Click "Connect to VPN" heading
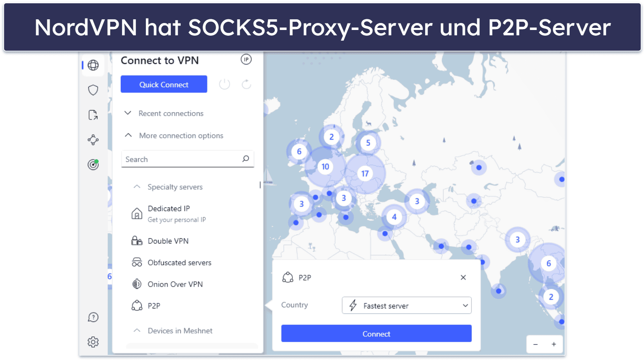Viewport: 644px width, 361px height. (x=160, y=60)
